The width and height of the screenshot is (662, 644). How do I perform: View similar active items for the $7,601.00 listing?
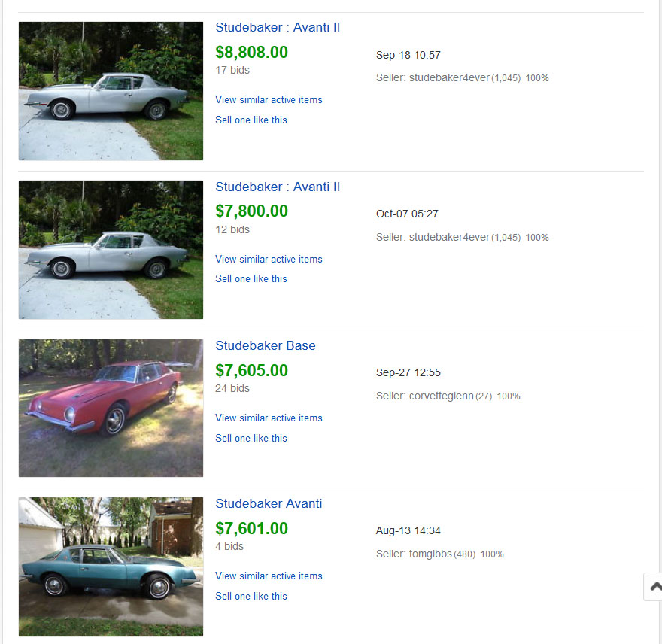point(269,576)
